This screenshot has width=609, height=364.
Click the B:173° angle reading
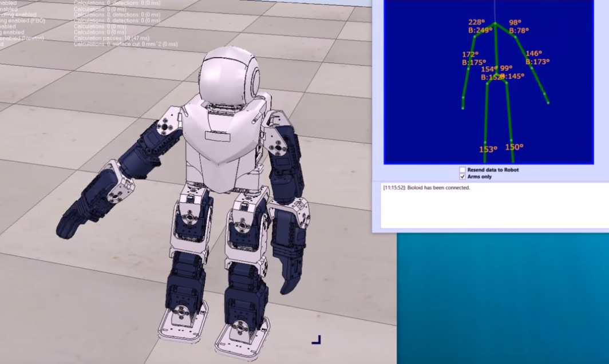[537, 62]
